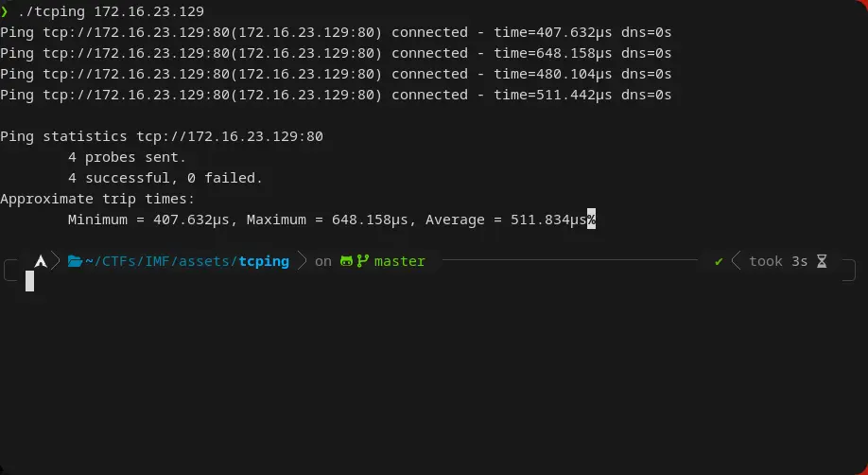Click the chevron separator after tcping path
The height and width of the screenshot is (475, 868).
pos(303,261)
